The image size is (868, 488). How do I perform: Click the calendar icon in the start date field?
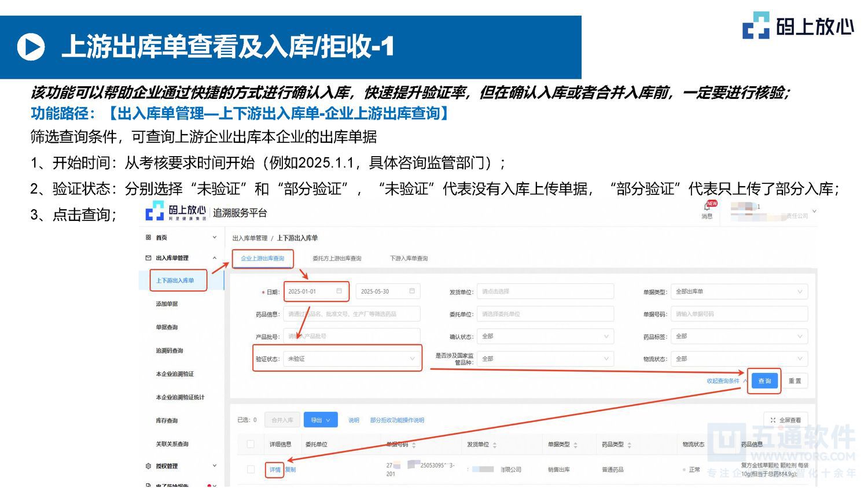[x=339, y=291]
